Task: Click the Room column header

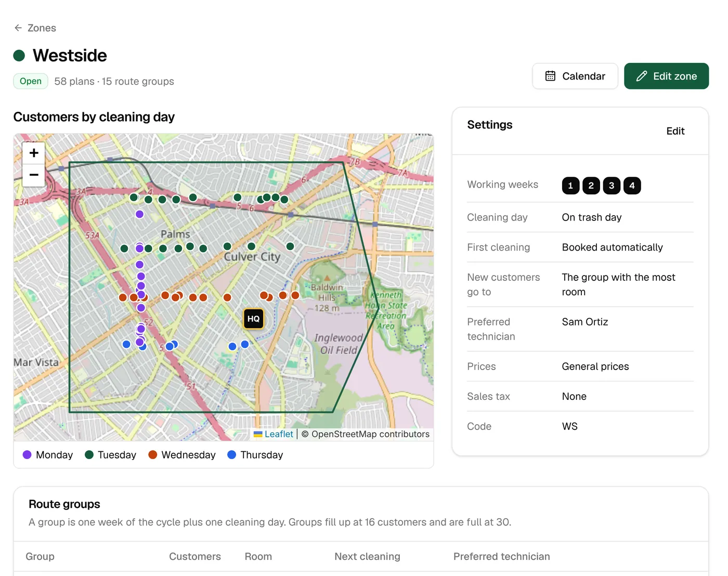Action: tap(258, 557)
